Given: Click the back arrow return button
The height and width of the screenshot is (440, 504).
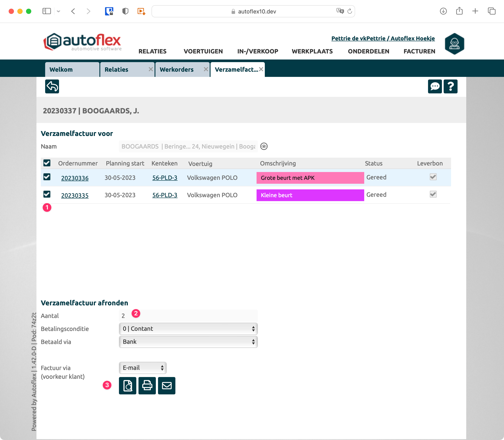Looking at the screenshot, I should tap(52, 86).
